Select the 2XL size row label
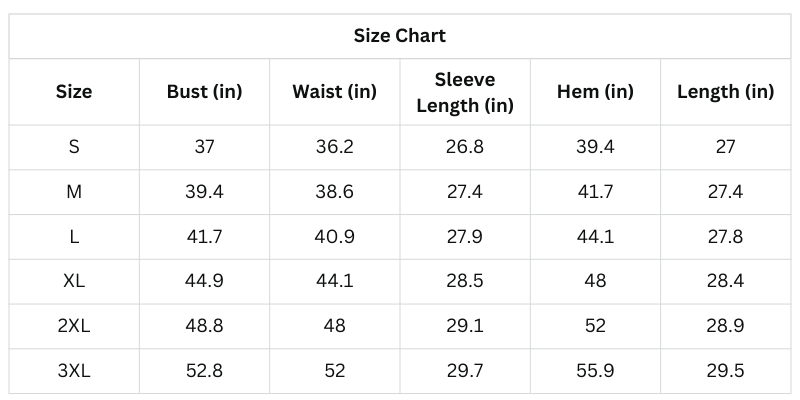 74,326
